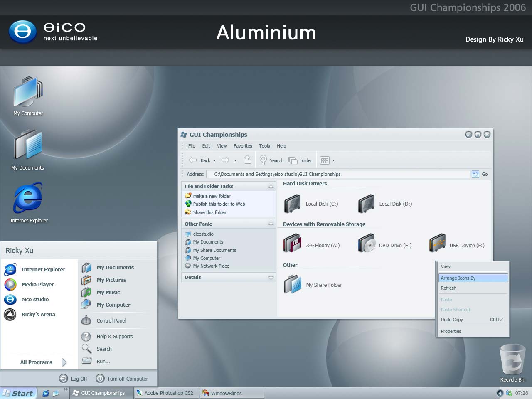
Task: Open the Edit menu
Action: (x=206, y=146)
